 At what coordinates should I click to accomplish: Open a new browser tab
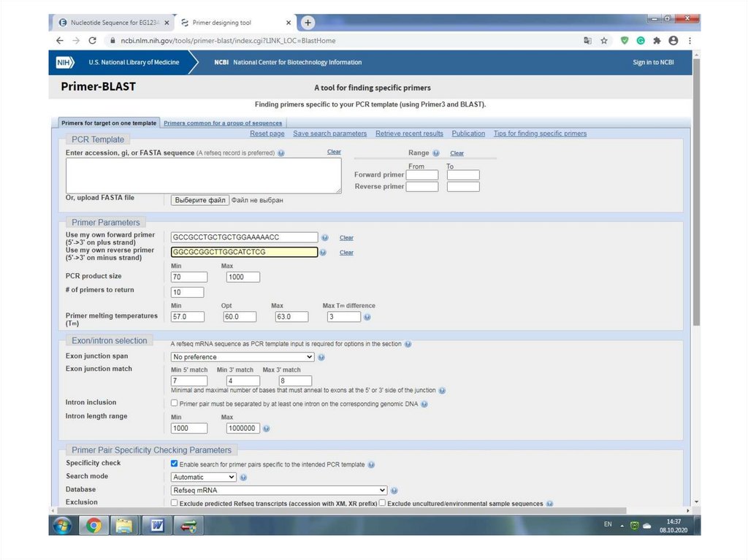(x=308, y=23)
